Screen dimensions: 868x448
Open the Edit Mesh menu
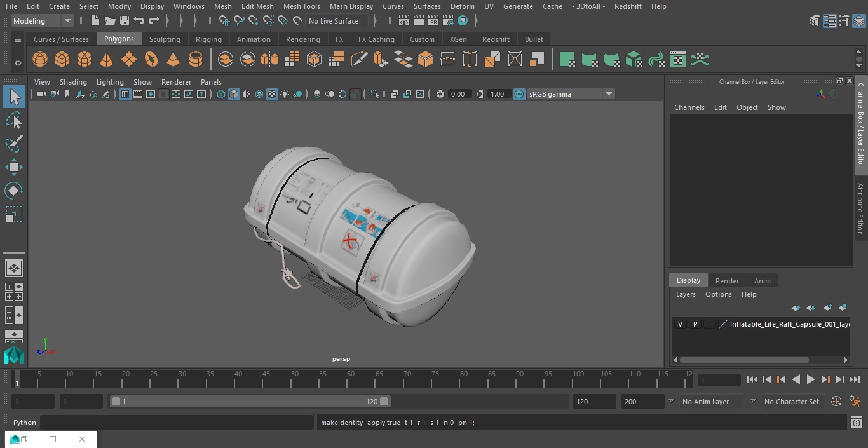(257, 6)
